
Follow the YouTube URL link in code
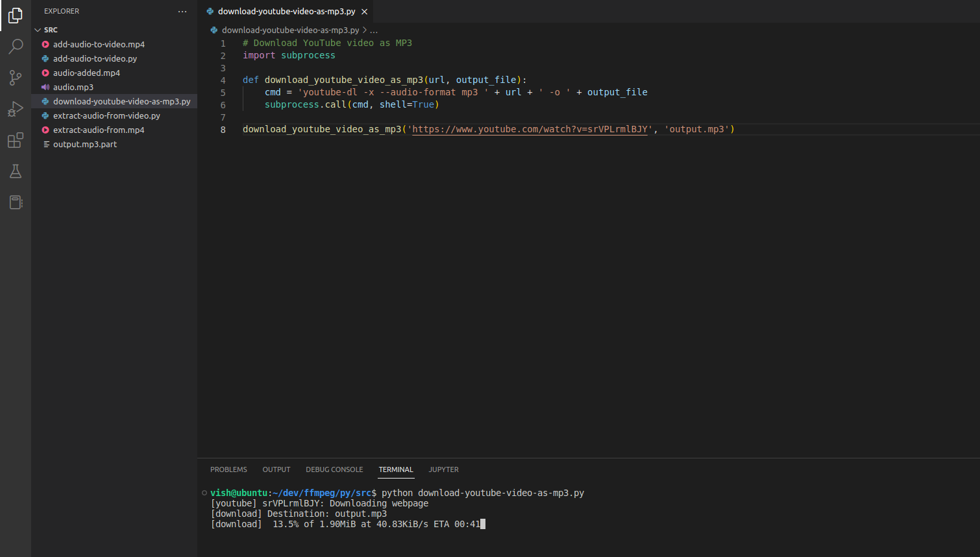530,129
